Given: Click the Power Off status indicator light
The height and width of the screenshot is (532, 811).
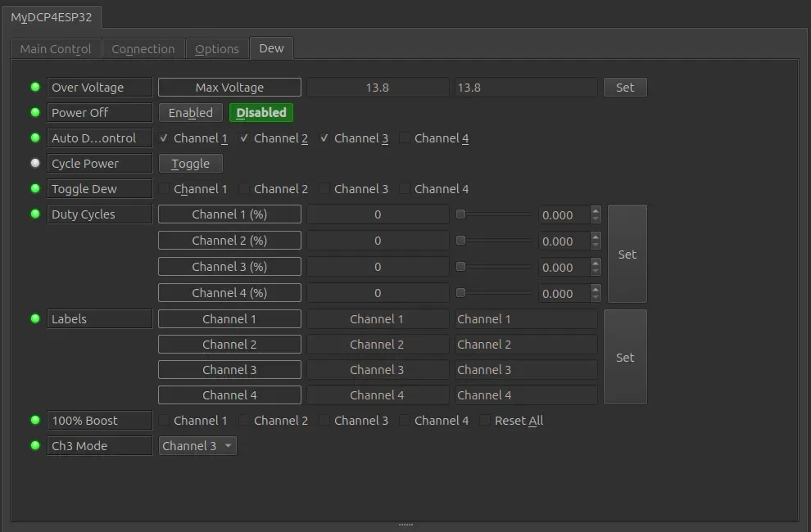Looking at the screenshot, I should coord(35,112).
